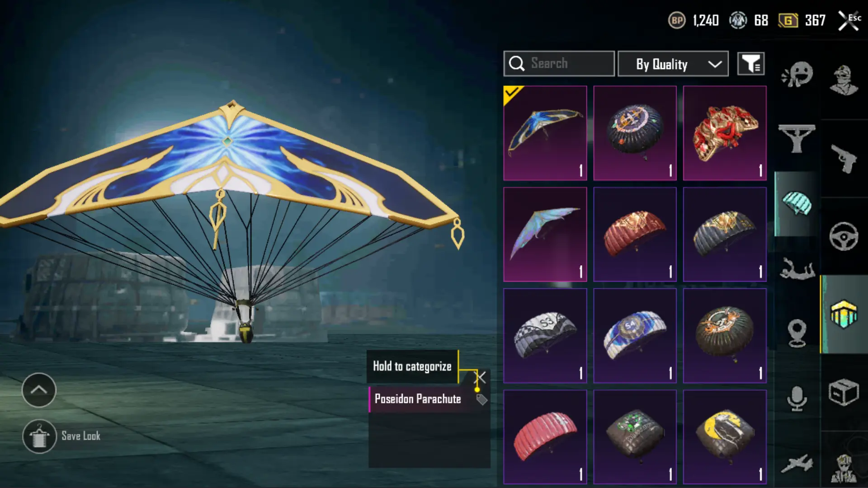Click the filter funnel icon
868x488 pixels.
coord(751,64)
